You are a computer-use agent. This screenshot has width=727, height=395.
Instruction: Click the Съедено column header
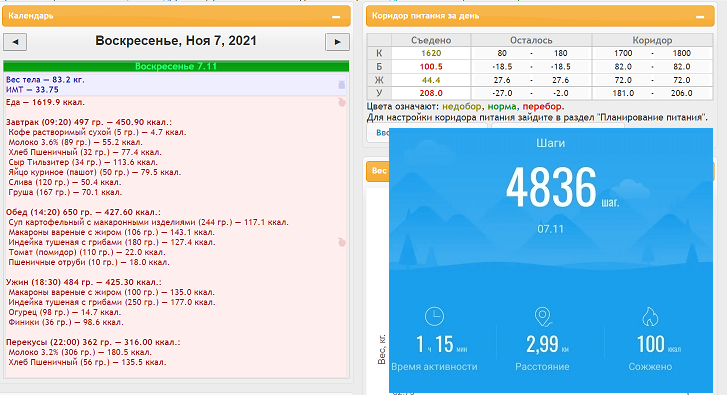[x=431, y=40]
